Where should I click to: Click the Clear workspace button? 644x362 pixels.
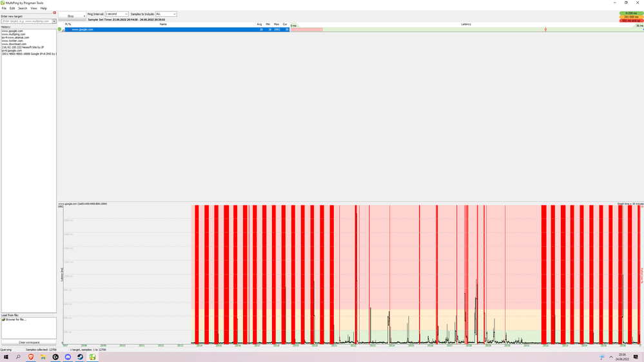pyautogui.click(x=29, y=342)
